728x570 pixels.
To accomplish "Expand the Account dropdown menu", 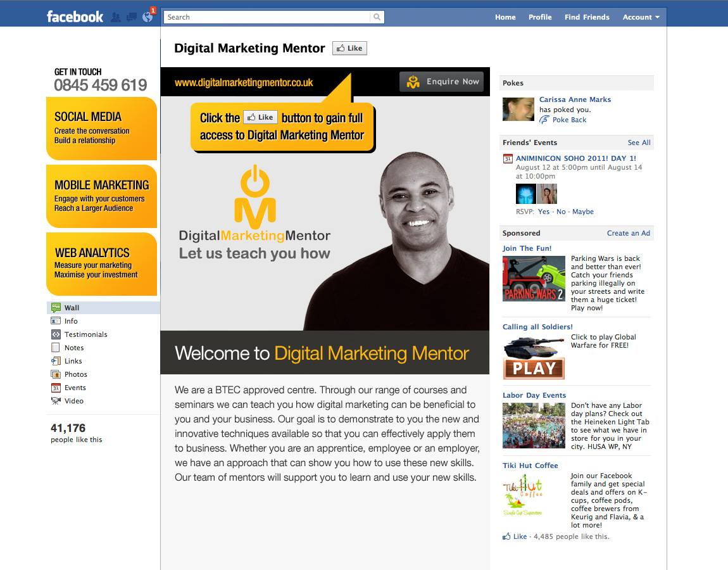I will point(641,17).
